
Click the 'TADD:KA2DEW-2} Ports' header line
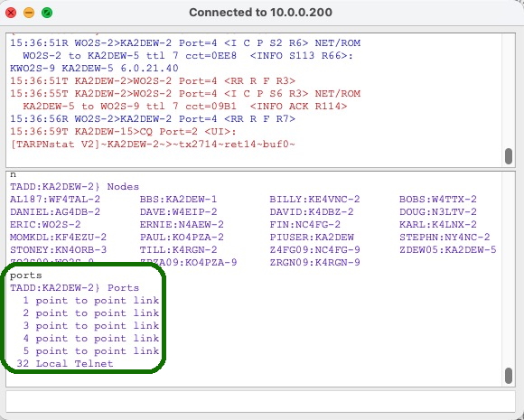coord(74,288)
